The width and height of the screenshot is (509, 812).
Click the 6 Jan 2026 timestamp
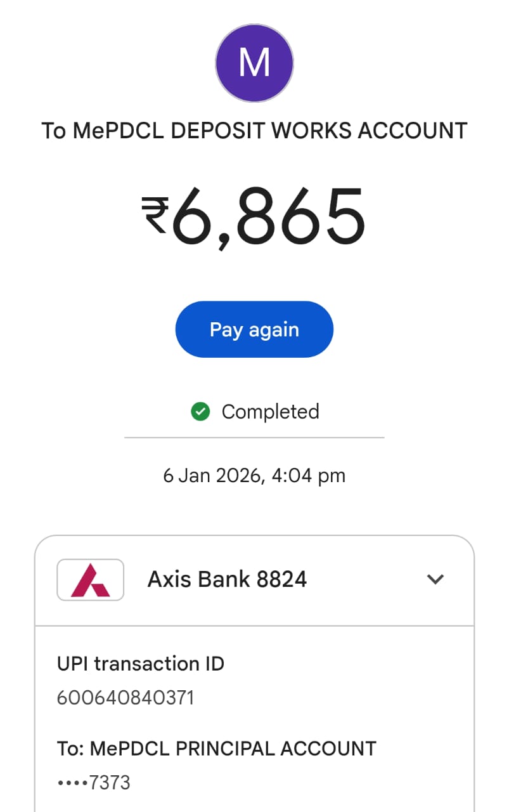coord(254,475)
